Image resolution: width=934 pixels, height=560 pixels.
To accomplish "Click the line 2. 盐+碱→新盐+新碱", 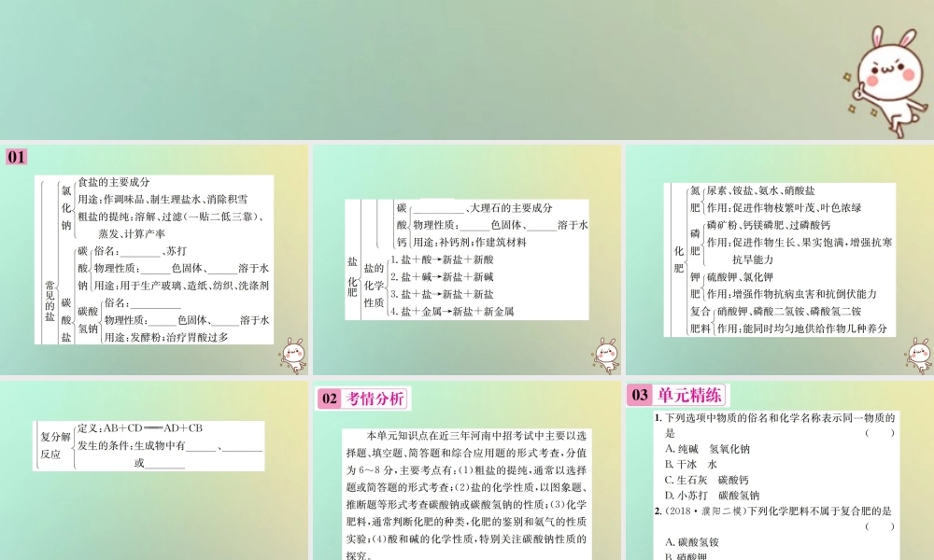I will 442,276.
